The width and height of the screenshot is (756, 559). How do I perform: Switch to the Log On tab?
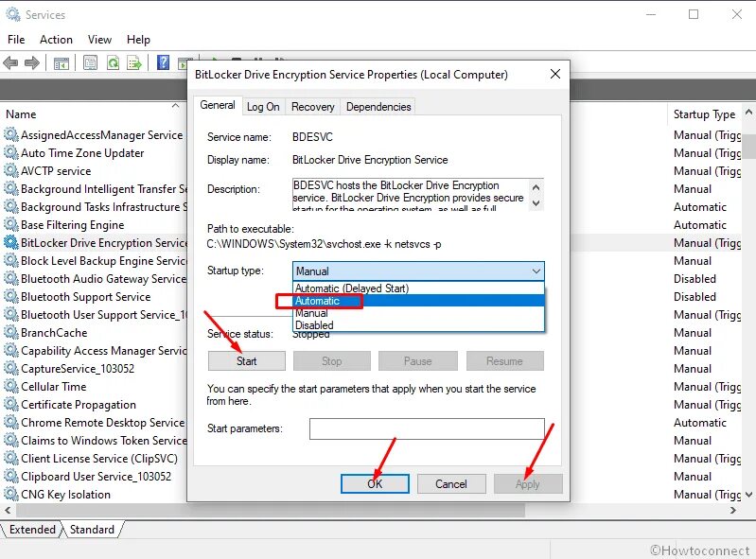coord(263,107)
